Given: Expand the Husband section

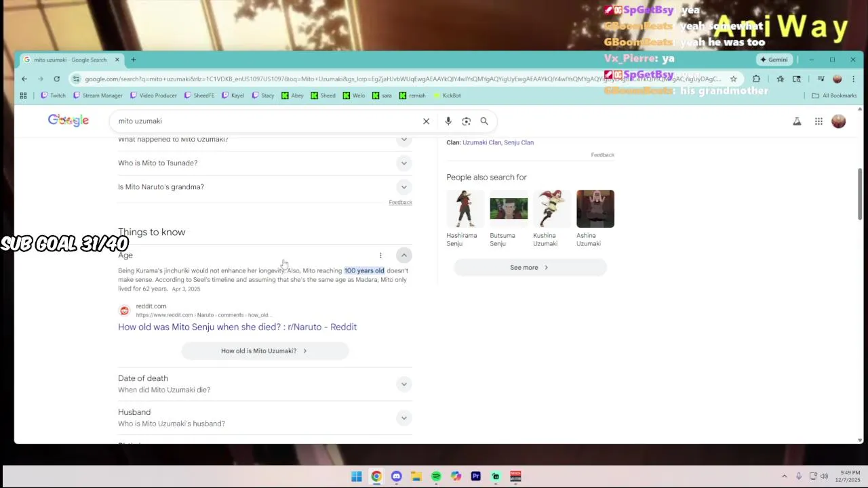Looking at the screenshot, I should tap(403, 418).
